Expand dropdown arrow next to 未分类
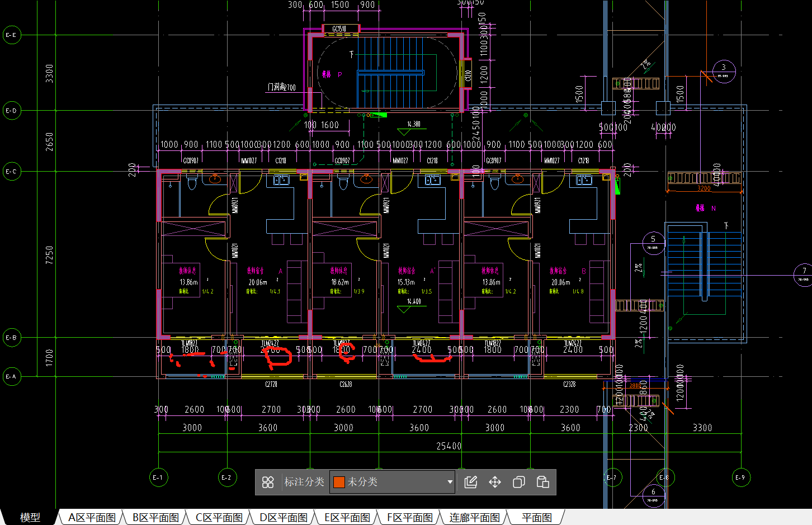The image size is (812, 525). (x=450, y=482)
